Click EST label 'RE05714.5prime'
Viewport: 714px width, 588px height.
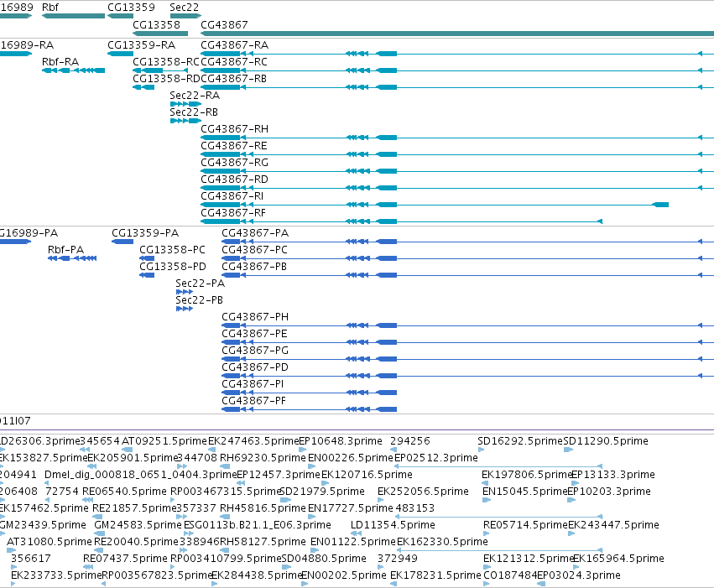525,525
